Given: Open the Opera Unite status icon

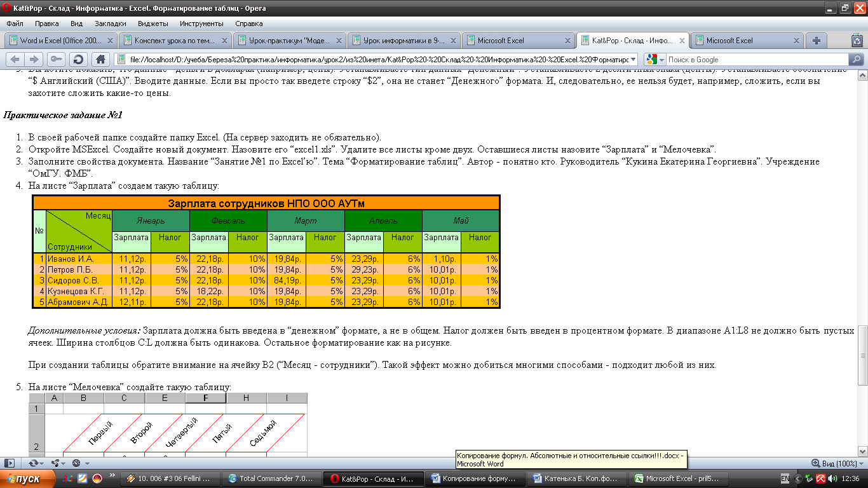Looking at the screenshot, I should 55,463.
